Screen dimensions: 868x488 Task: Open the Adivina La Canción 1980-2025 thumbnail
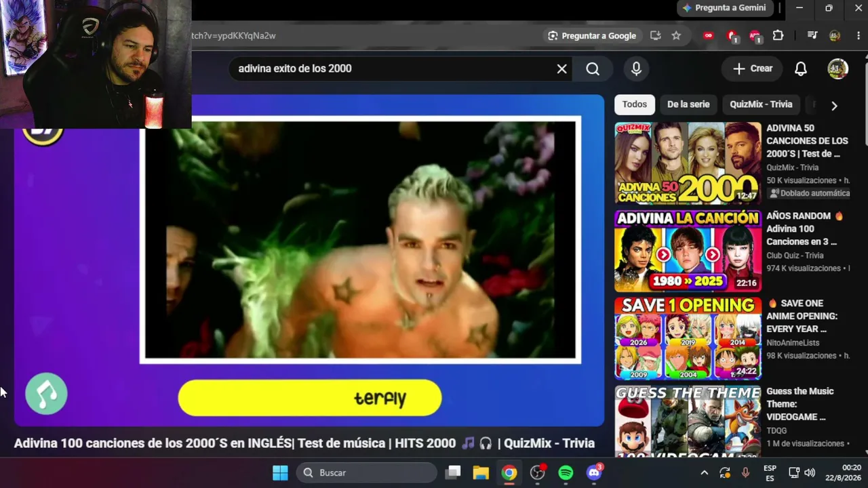[688, 251]
